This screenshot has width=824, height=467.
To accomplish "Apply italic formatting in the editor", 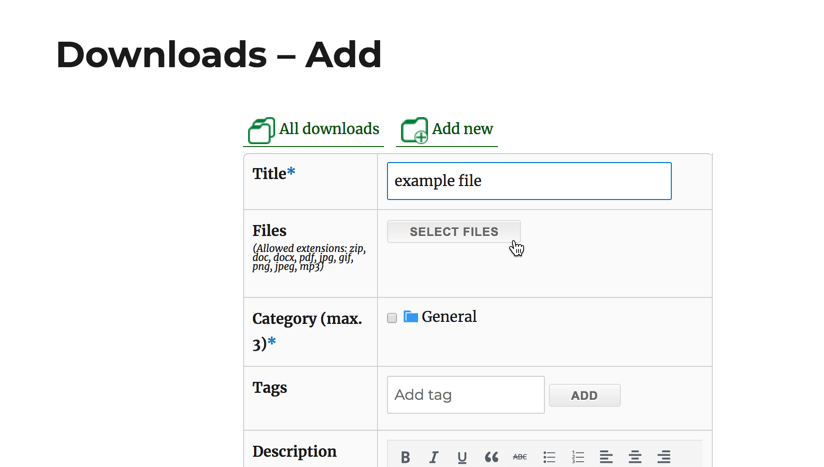I will coord(434,457).
